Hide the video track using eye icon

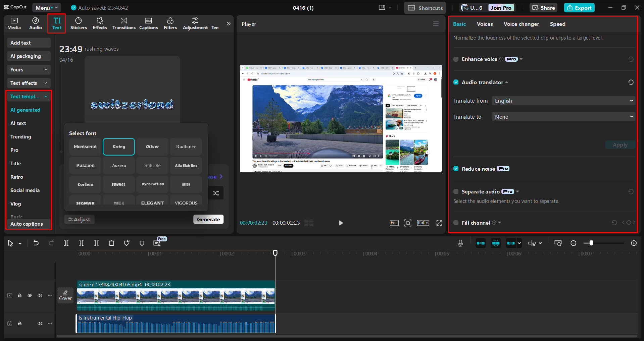point(30,295)
